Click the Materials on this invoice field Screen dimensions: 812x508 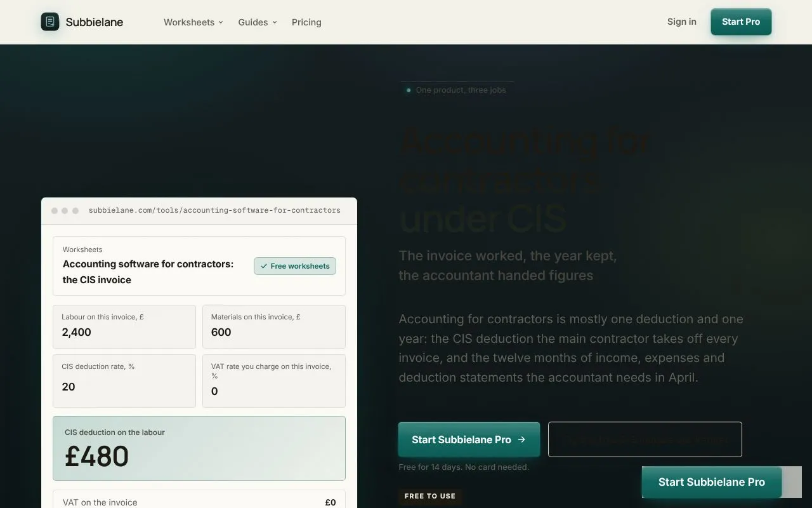click(274, 326)
